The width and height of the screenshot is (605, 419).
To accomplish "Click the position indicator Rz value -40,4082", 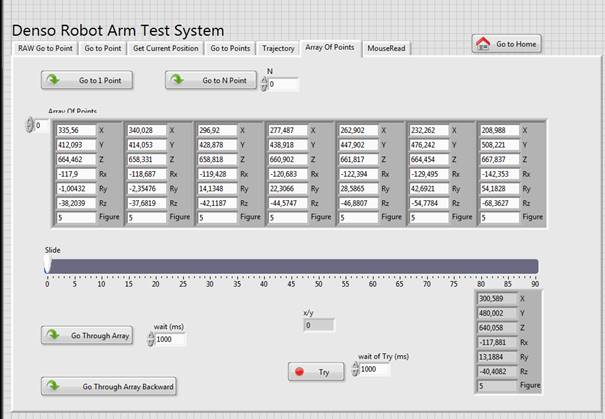I will (497, 372).
